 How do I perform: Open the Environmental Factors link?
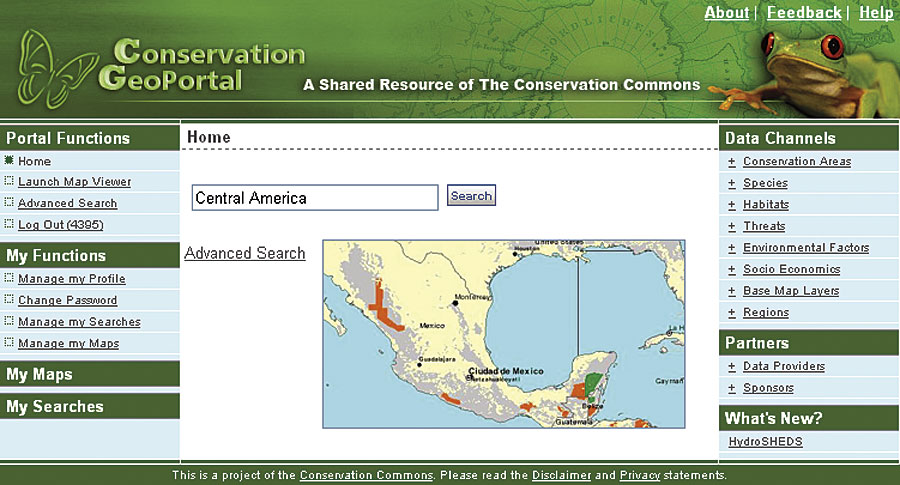click(806, 248)
